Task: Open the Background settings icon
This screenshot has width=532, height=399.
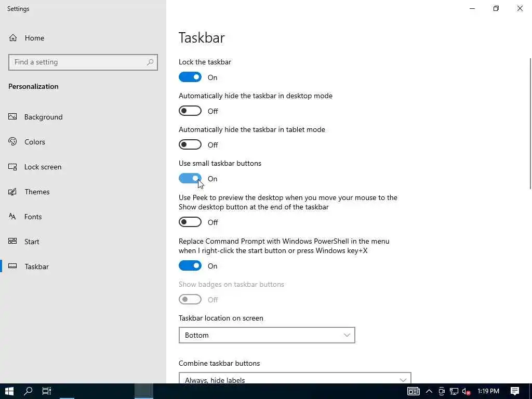Action: point(12,117)
